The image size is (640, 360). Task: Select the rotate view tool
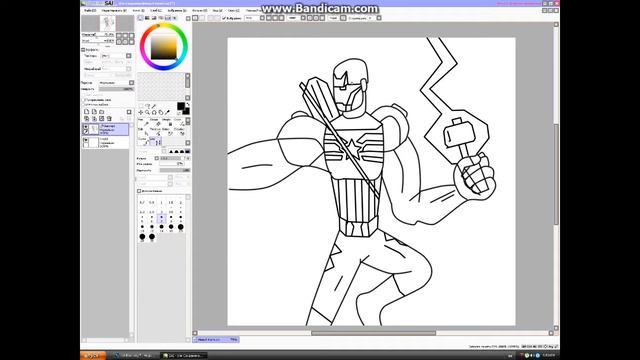[x=154, y=112]
